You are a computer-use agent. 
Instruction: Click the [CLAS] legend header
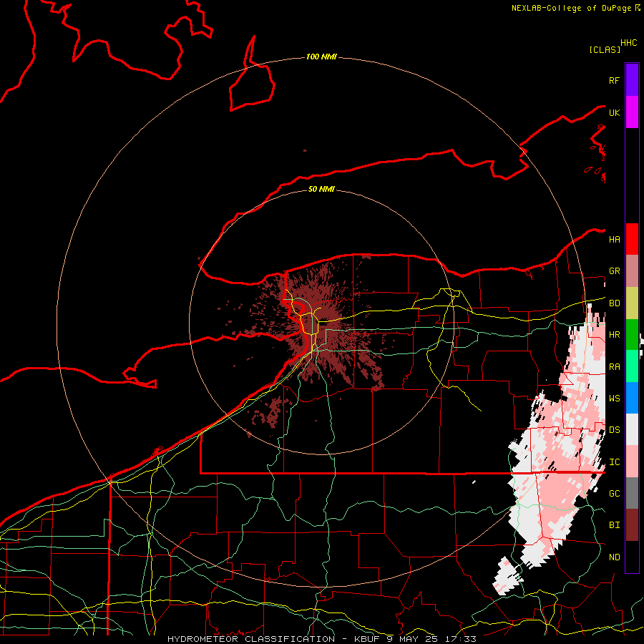(x=605, y=49)
